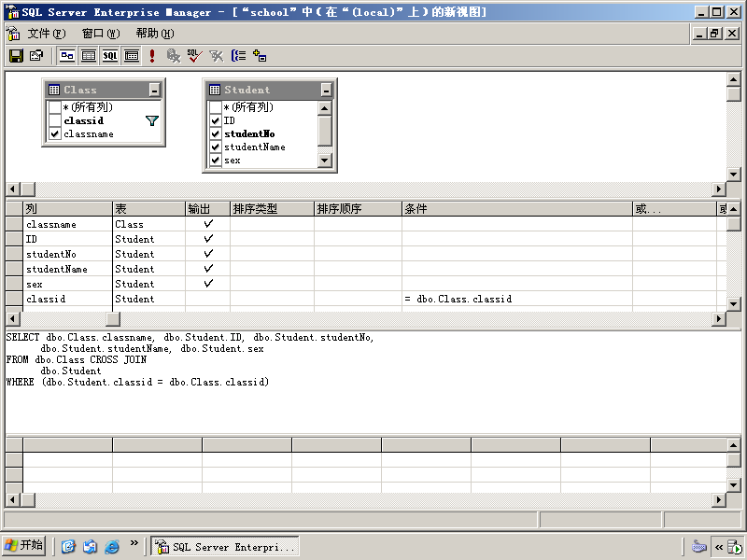The height and width of the screenshot is (560, 747).
Task: Open the first quick launch icon
Action: click(x=68, y=546)
